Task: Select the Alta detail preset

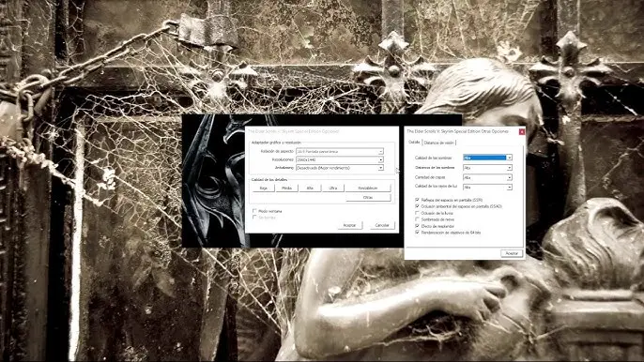Action: [310, 188]
